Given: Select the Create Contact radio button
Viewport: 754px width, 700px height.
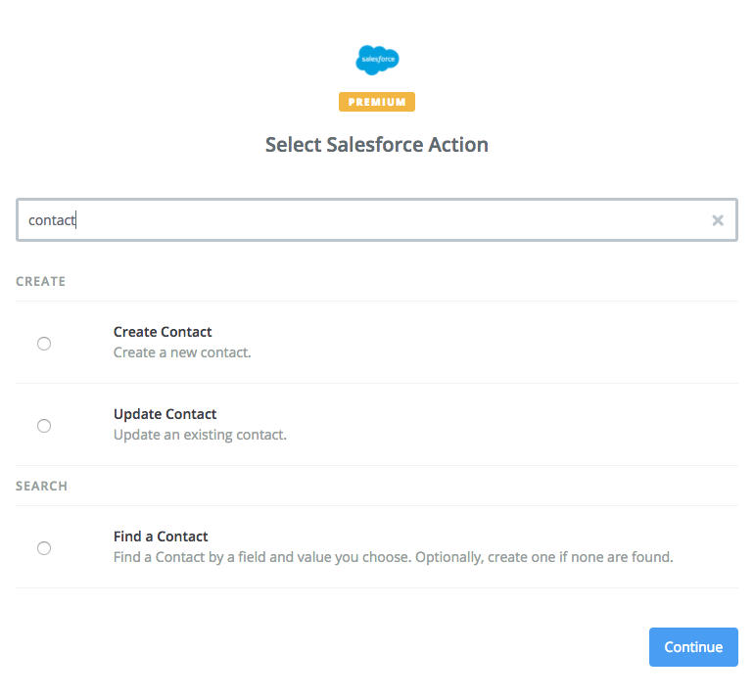Looking at the screenshot, I should 44,344.
